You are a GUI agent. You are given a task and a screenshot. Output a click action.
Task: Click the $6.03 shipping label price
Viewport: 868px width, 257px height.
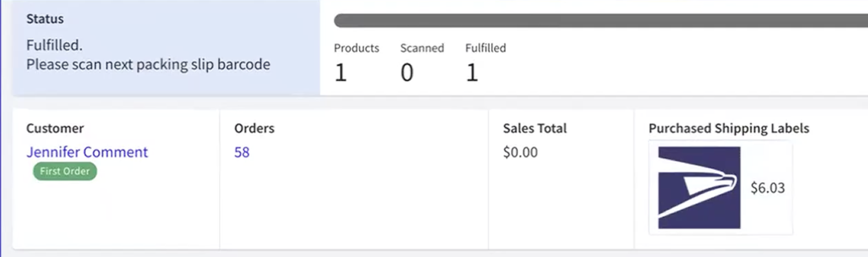pyautogui.click(x=767, y=188)
